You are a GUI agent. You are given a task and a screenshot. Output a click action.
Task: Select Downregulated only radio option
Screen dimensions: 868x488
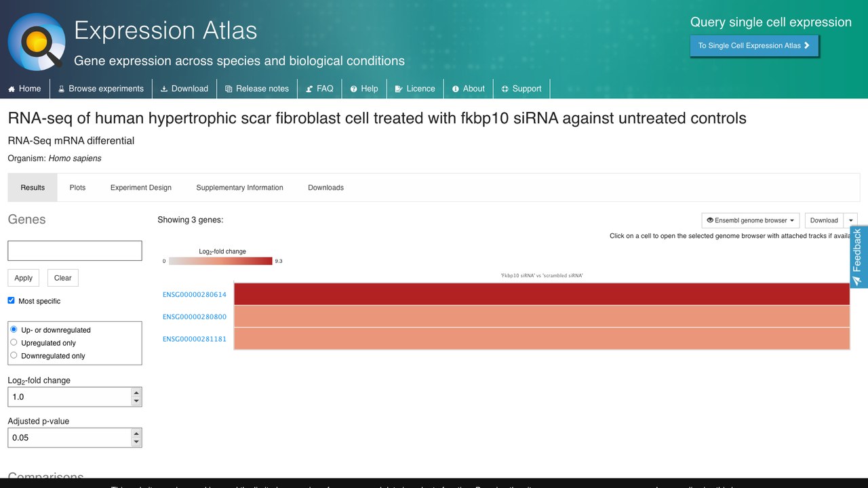coord(14,355)
